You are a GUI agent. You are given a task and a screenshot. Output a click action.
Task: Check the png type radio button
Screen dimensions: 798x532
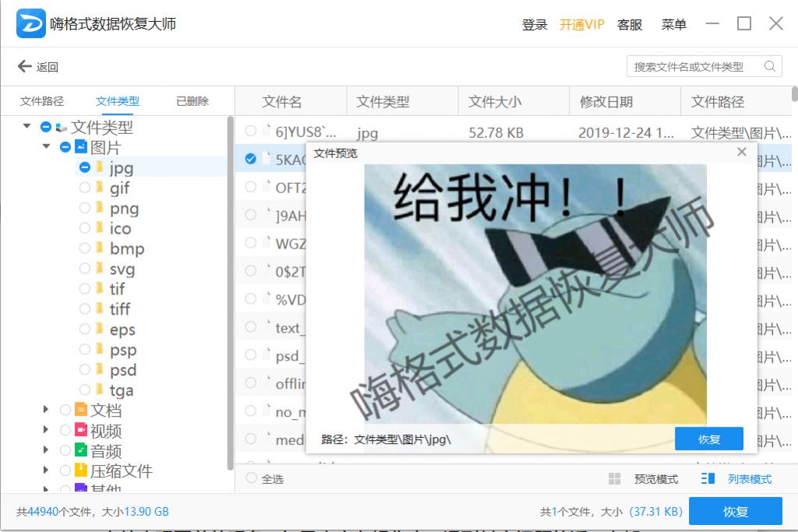84,207
